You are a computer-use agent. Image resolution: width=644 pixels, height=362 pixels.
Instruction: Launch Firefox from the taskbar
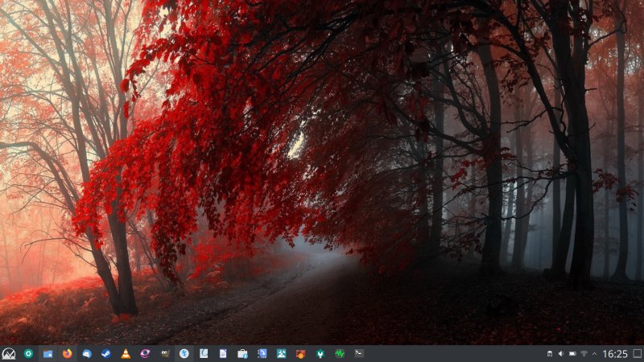point(68,353)
